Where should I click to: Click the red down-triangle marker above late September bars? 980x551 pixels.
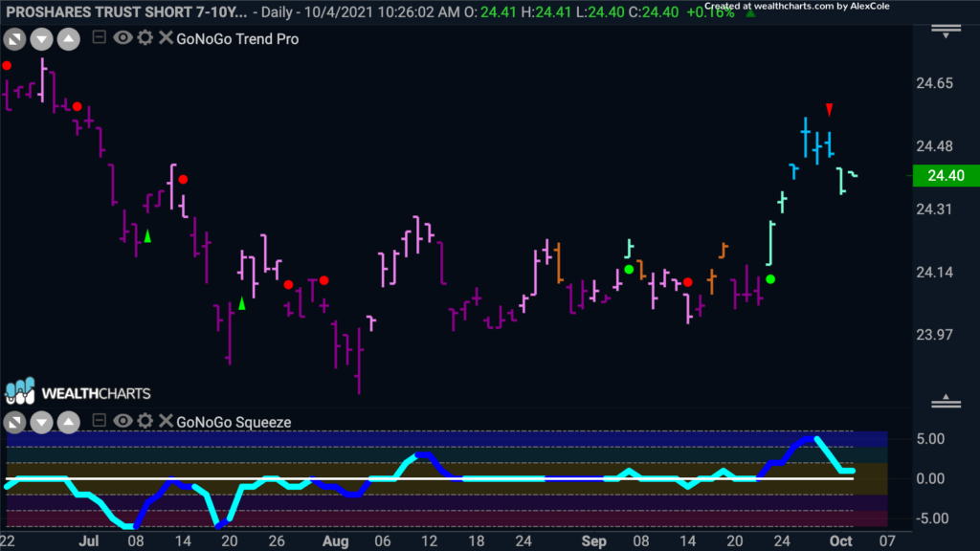click(x=830, y=110)
